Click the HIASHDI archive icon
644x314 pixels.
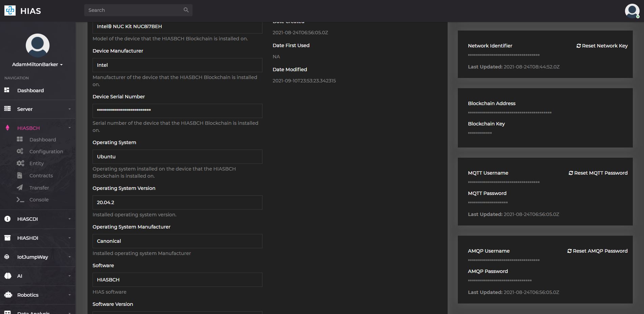[7, 238]
